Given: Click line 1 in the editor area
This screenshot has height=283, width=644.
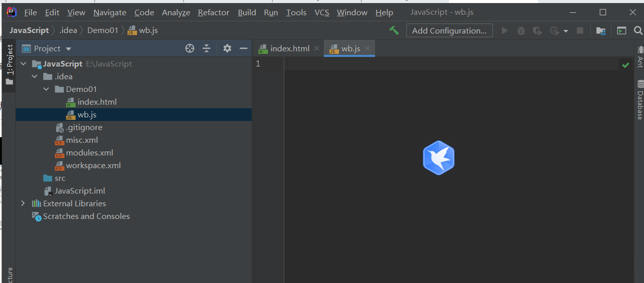Looking at the screenshot, I should 452,64.
